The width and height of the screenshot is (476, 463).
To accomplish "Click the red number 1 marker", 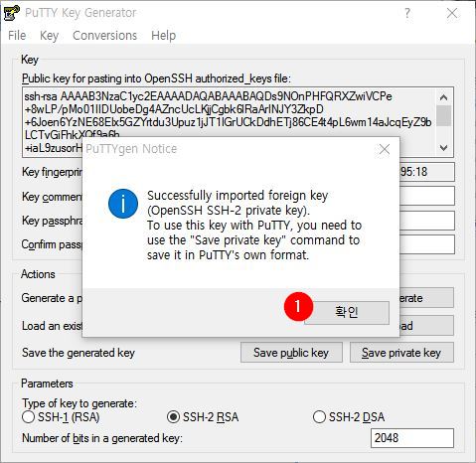I will 298,306.
